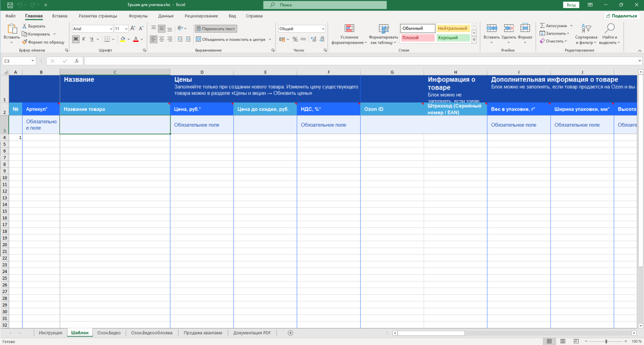Toggle left text alignment
Viewport: 644px width, 345px height.
[153, 39]
